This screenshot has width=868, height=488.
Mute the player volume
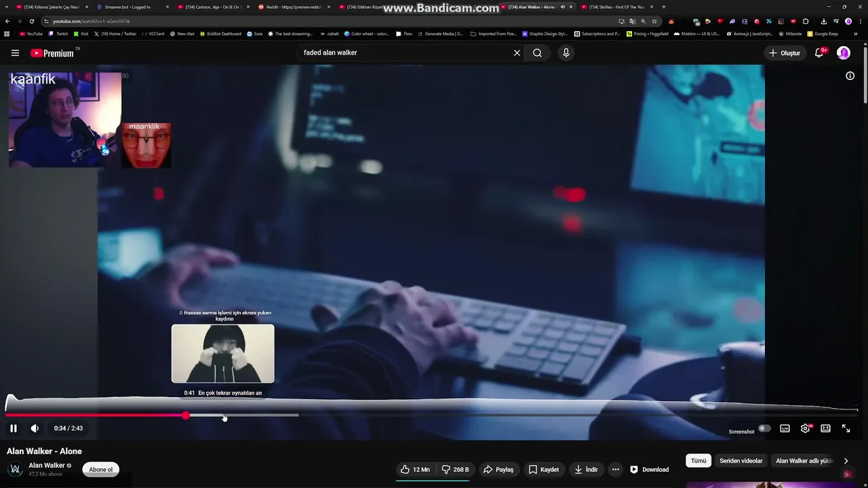coord(35,428)
